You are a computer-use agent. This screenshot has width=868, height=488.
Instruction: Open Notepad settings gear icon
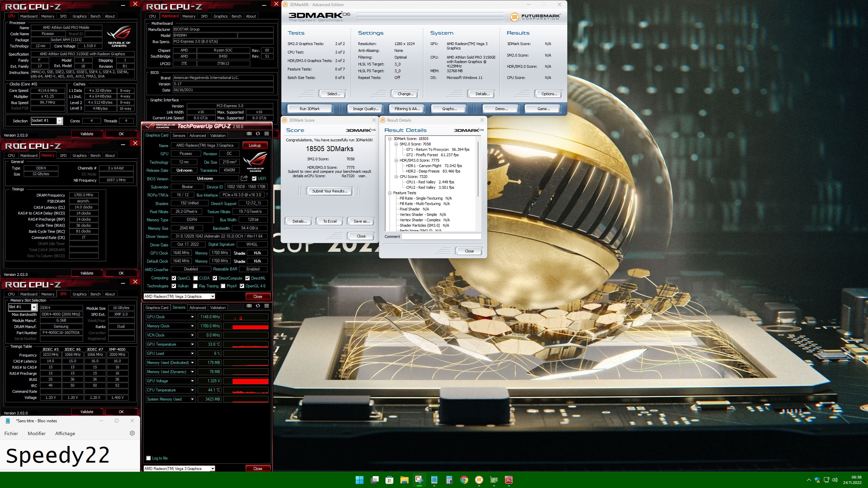(x=132, y=433)
